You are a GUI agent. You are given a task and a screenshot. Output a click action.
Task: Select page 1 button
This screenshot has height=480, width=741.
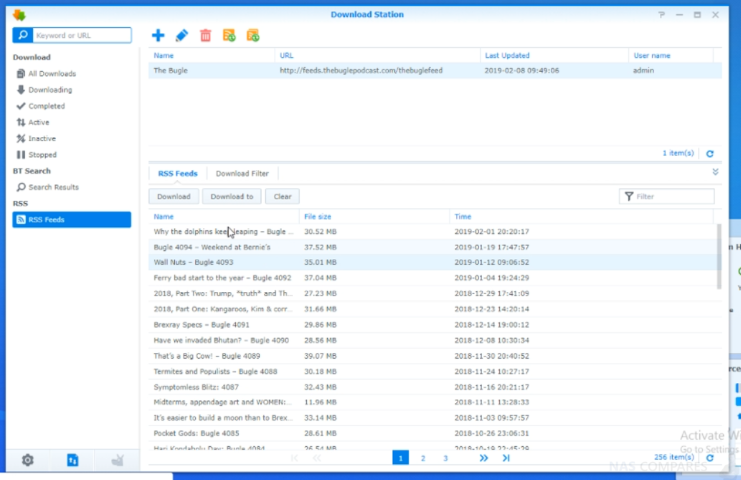coord(400,458)
